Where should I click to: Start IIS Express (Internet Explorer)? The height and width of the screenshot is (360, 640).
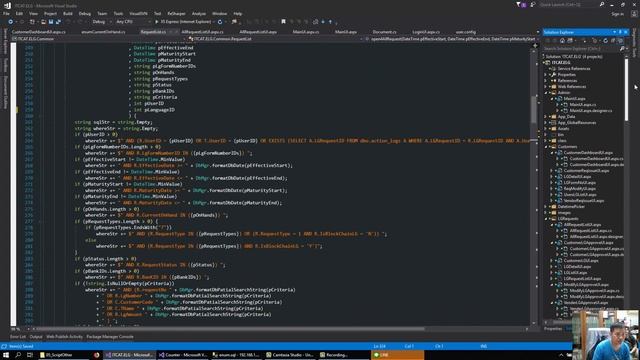184,22
